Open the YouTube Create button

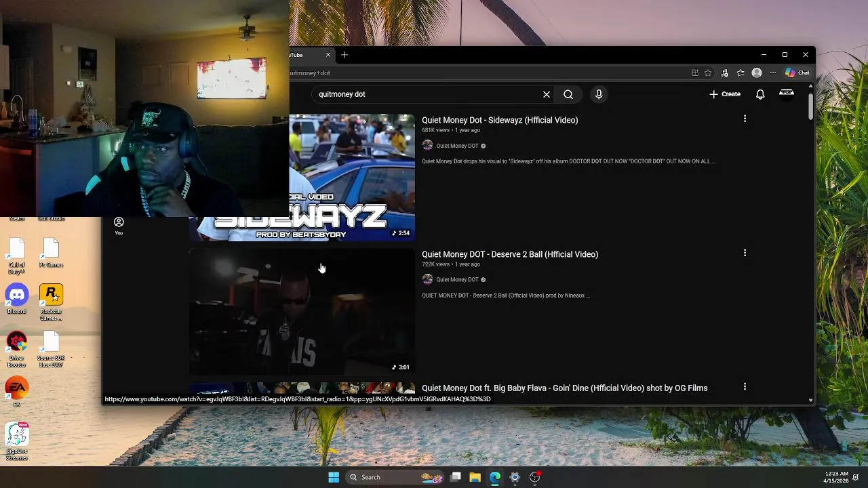pyautogui.click(x=725, y=94)
